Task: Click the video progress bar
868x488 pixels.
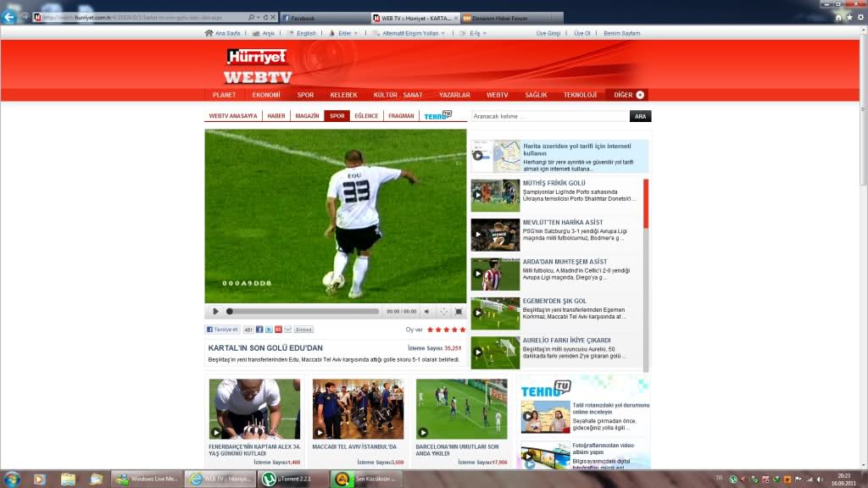Action: (x=303, y=312)
